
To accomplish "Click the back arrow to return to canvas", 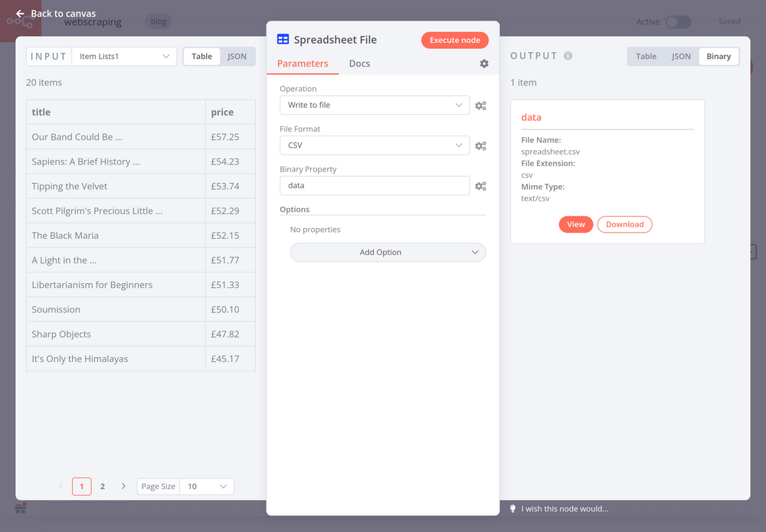I will [x=17, y=13].
